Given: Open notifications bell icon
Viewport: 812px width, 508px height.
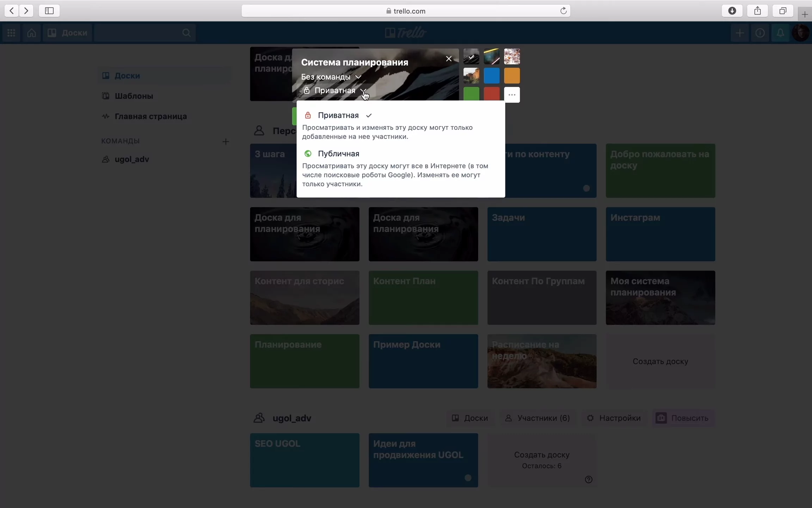Looking at the screenshot, I should coord(780,33).
